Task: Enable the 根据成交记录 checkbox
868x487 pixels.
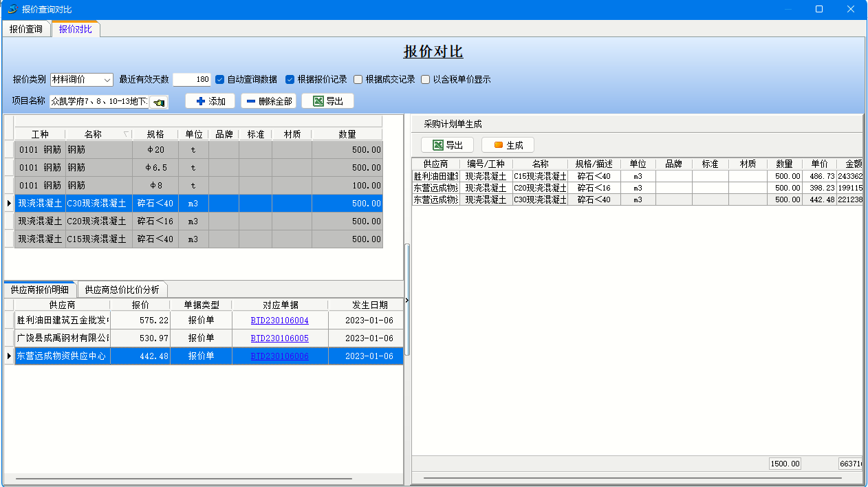Action: [358, 79]
